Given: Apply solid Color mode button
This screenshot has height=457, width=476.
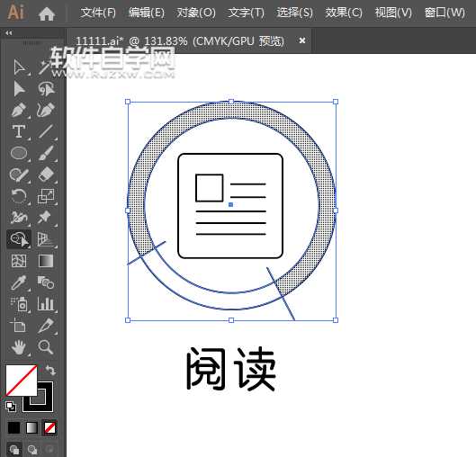Looking at the screenshot, I should (13, 428).
